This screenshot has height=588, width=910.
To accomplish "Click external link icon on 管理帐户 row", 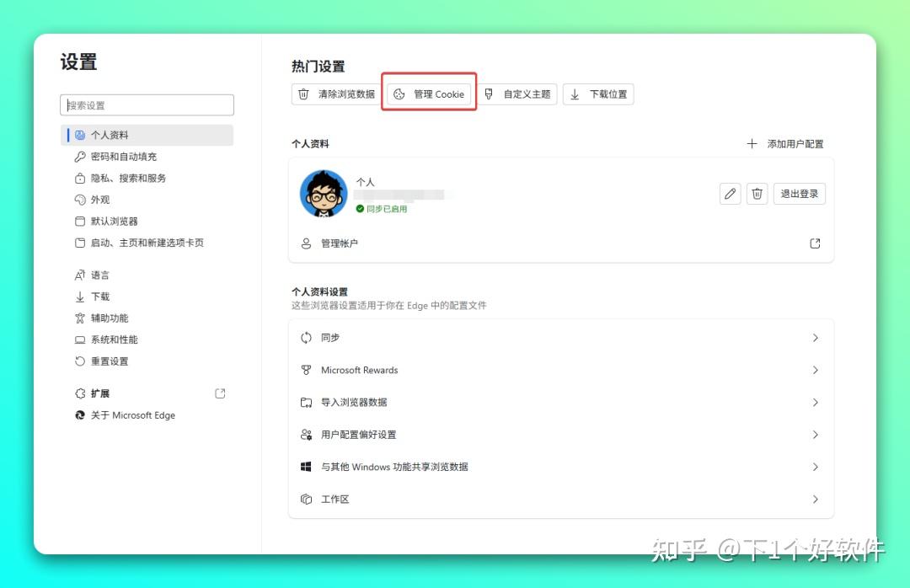I will point(815,243).
